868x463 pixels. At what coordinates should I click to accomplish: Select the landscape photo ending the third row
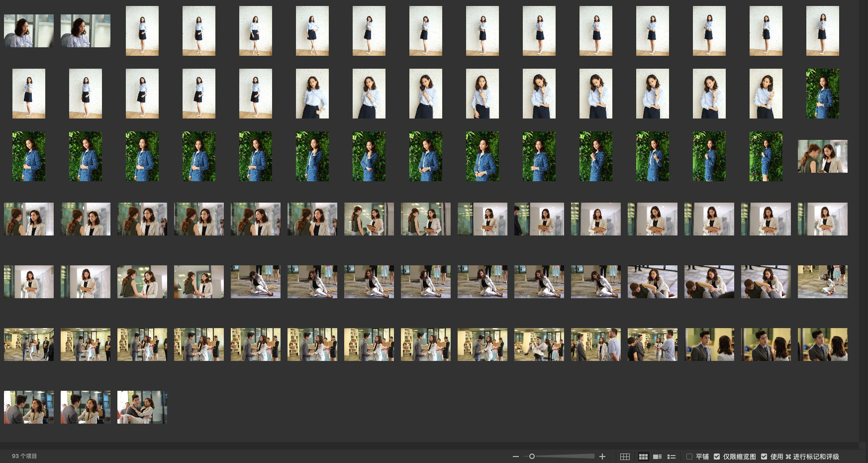point(822,156)
